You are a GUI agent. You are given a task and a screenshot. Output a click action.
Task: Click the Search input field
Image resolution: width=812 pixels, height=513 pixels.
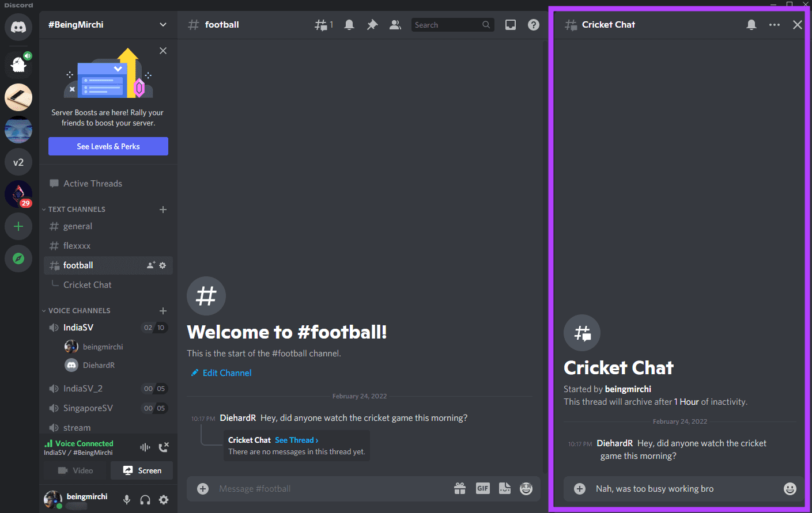click(452, 25)
